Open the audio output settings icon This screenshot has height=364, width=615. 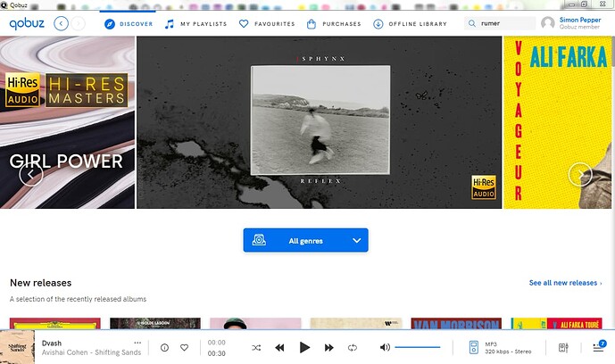(x=563, y=348)
